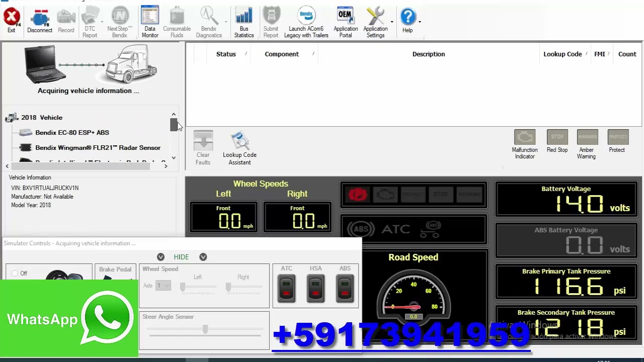This screenshot has width=644, height=362.
Task: Click the vehicle tree scroll up arrow
Action: coord(174,115)
